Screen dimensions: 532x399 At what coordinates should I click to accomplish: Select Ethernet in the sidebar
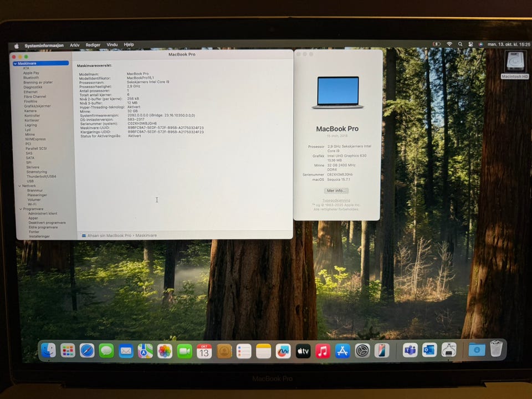click(30, 92)
